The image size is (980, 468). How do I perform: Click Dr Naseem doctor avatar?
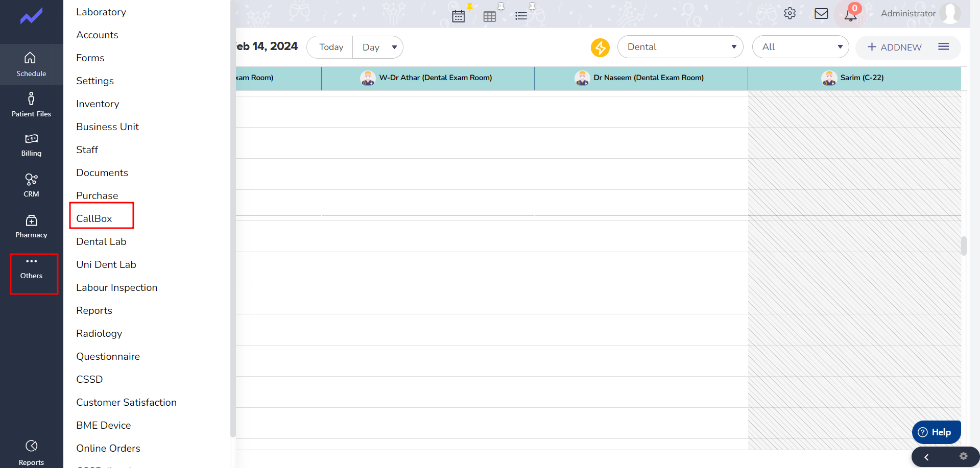pos(582,78)
